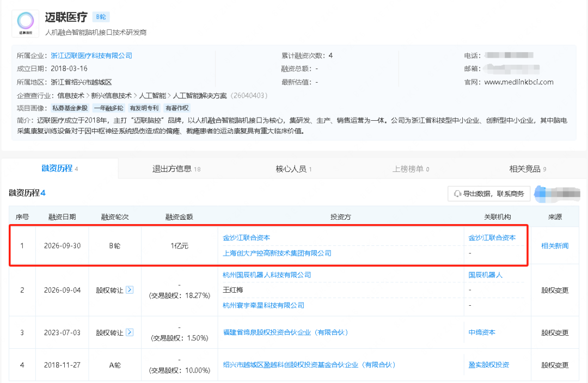Open the 上榜榜单 tab
Image resolution: width=588 pixels, height=383 pixels.
tap(411, 169)
